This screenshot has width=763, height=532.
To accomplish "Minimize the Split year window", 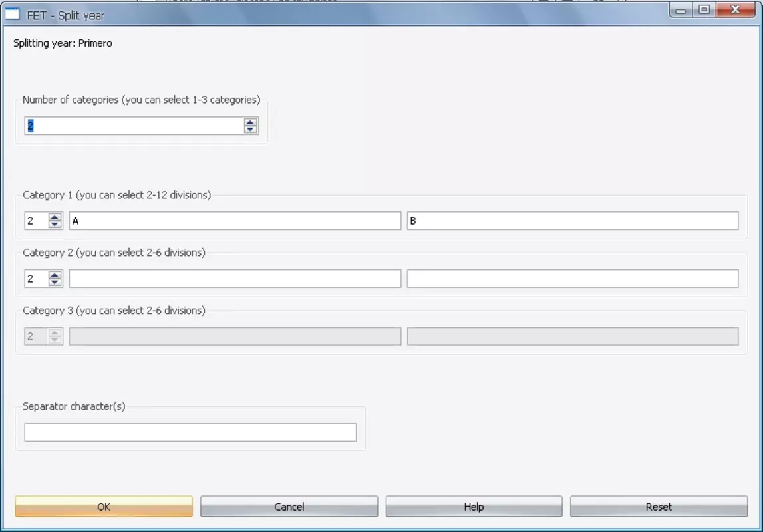I will 681,10.
